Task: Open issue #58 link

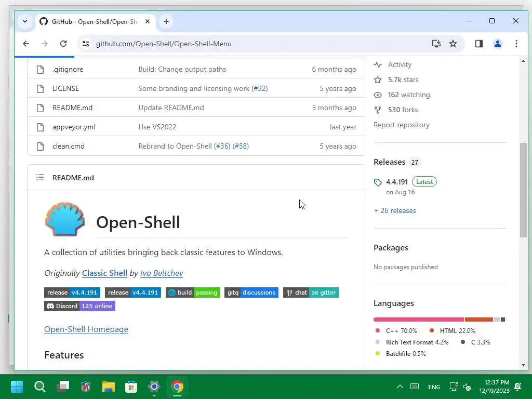Action: pos(241,146)
